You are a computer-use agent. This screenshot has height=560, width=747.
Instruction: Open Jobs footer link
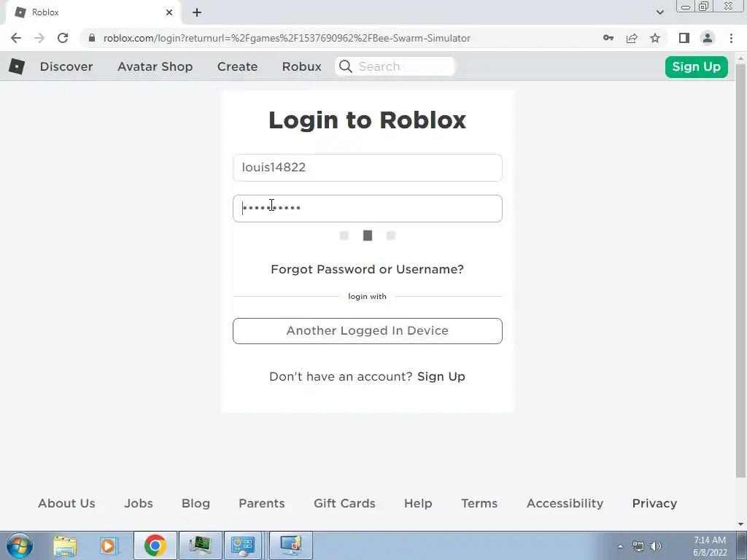139,503
